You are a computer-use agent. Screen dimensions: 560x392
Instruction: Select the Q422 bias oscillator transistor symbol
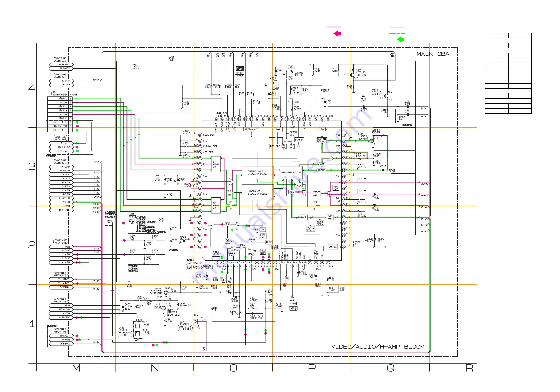[x=164, y=308]
